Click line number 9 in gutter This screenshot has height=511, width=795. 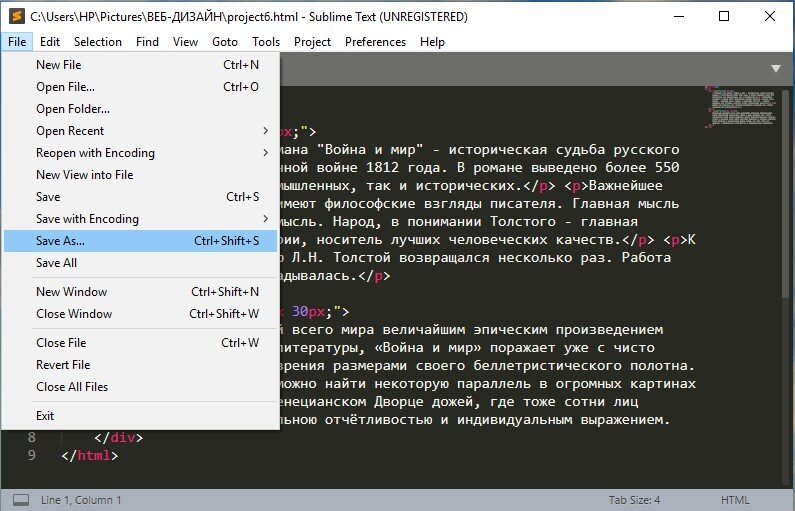pos(31,455)
